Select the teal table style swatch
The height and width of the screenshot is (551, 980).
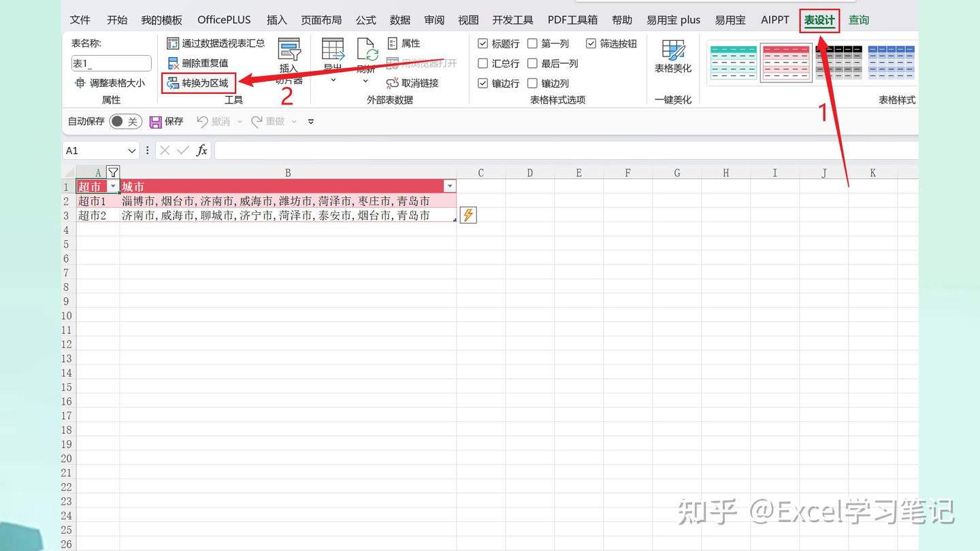pyautogui.click(x=734, y=62)
